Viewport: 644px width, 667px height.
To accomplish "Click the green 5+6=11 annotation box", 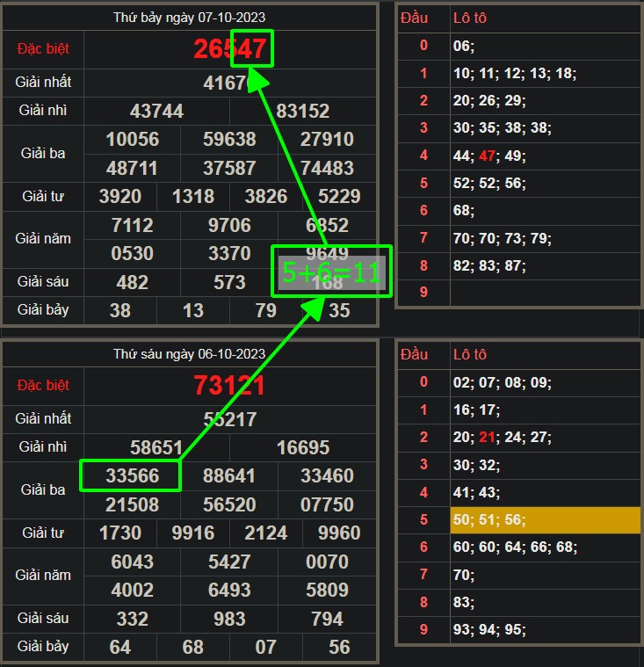I will point(331,272).
